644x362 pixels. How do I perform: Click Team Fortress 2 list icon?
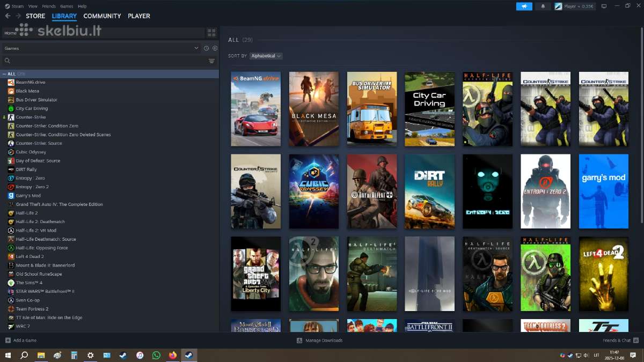coord(11,309)
